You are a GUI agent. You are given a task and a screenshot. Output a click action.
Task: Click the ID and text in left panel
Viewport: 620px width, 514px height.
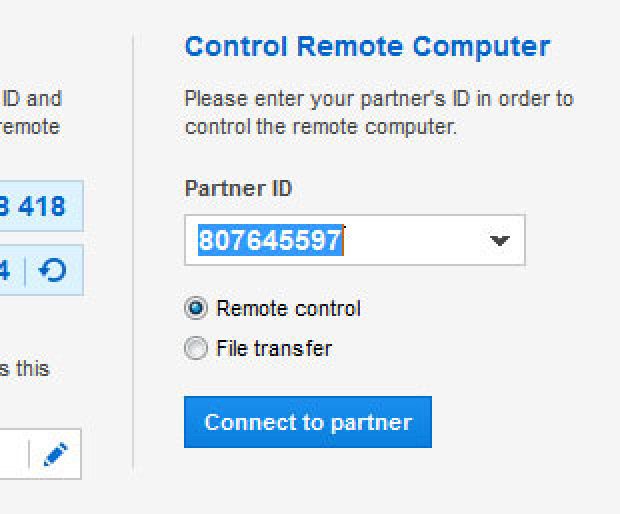point(32,99)
